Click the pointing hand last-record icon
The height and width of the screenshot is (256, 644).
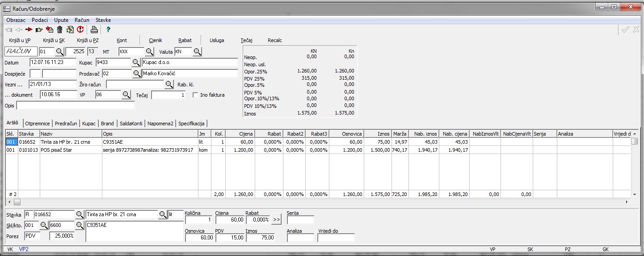click(x=39, y=30)
